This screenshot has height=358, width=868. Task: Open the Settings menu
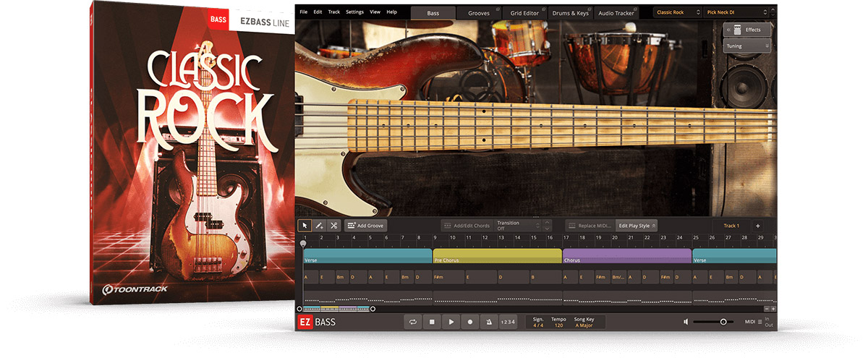coord(354,12)
